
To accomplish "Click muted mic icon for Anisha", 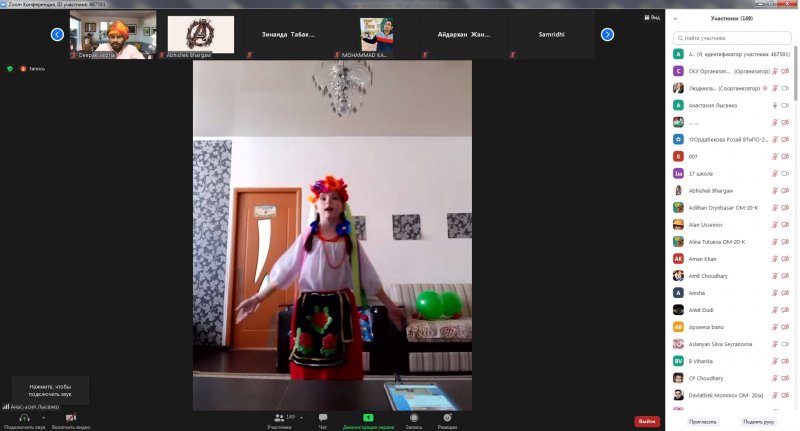I will coord(775,293).
